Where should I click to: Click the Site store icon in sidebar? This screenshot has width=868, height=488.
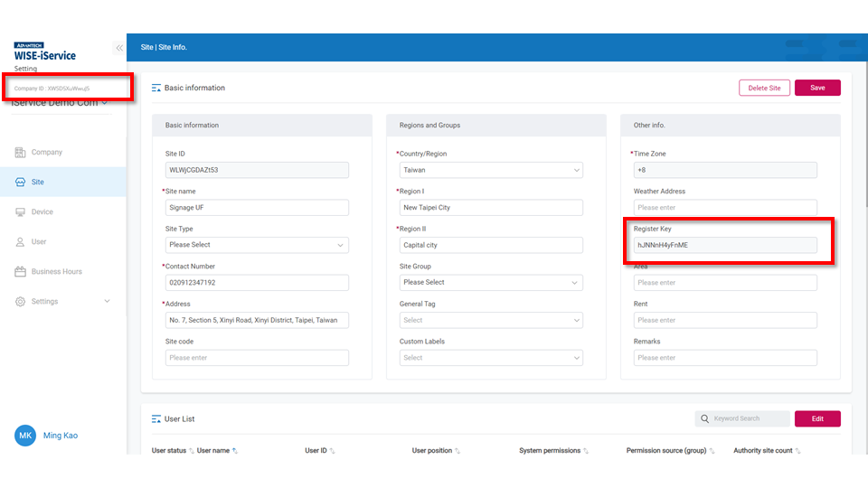coord(21,183)
